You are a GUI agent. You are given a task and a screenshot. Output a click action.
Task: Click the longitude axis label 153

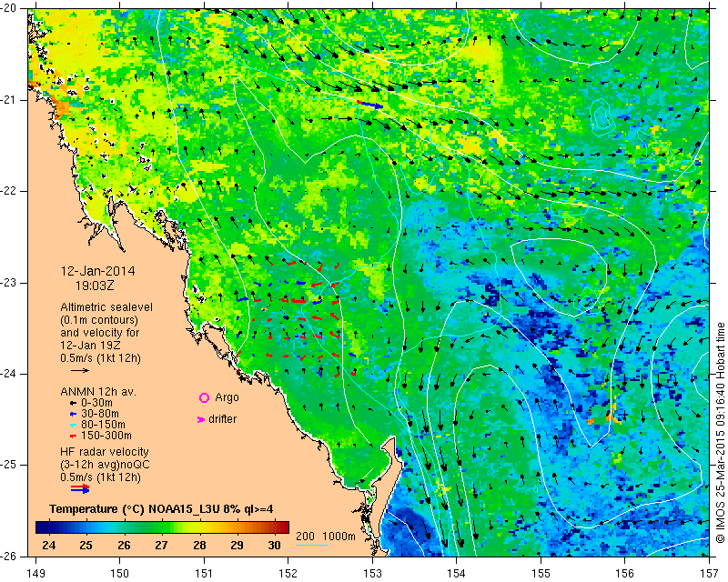[x=372, y=574]
